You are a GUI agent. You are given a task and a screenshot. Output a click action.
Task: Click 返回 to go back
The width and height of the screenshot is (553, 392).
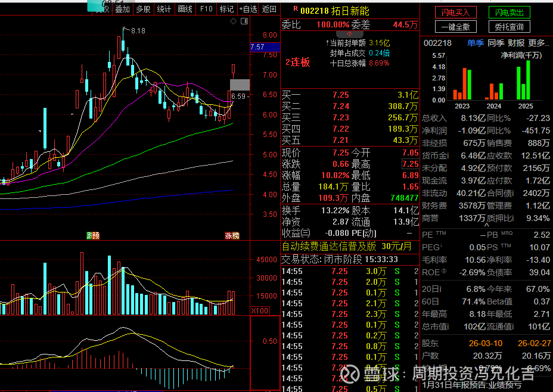(x=269, y=9)
